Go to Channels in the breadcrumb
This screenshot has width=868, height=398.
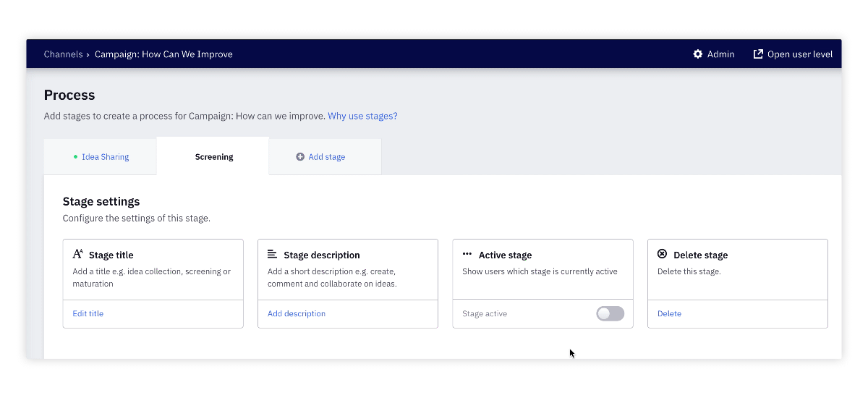[63, 54]
